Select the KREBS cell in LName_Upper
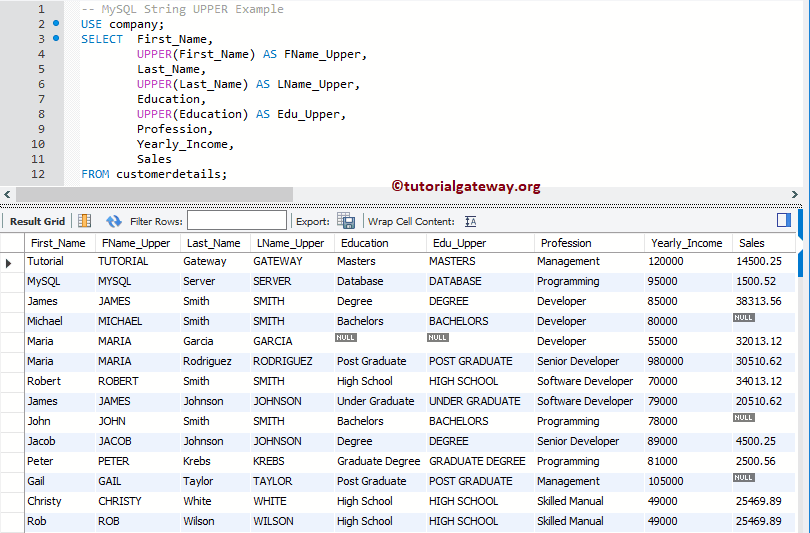The width and height of the screenshot is (810, 533). coord(269,461)
